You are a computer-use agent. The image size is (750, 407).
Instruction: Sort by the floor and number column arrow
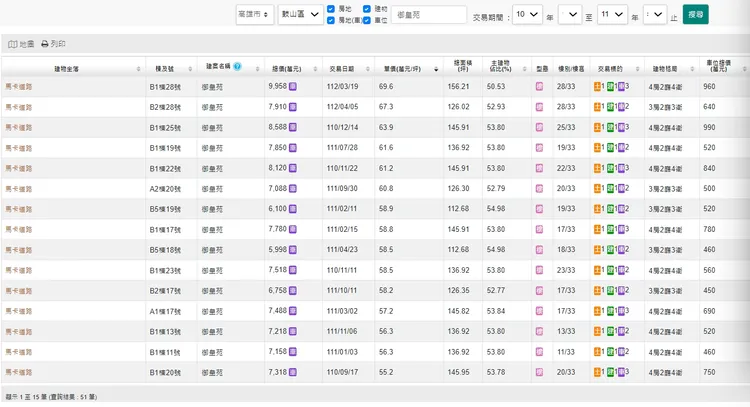[190, 69]
